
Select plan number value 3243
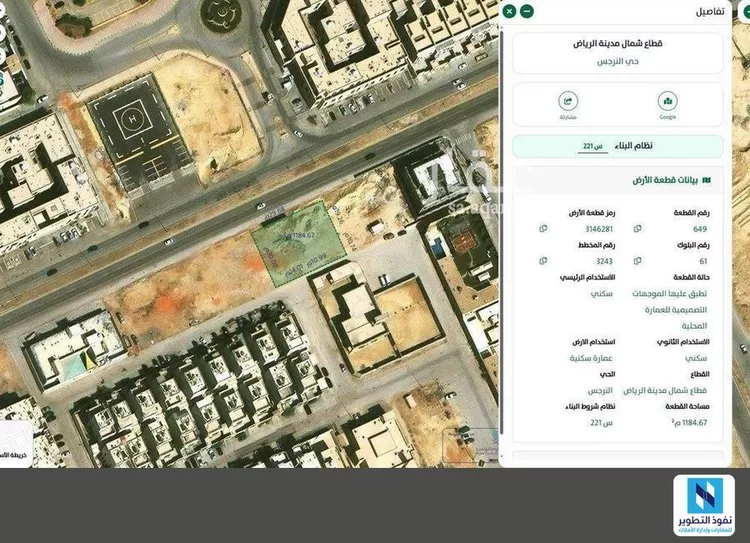pyautogui.click(x=604, y=261)
